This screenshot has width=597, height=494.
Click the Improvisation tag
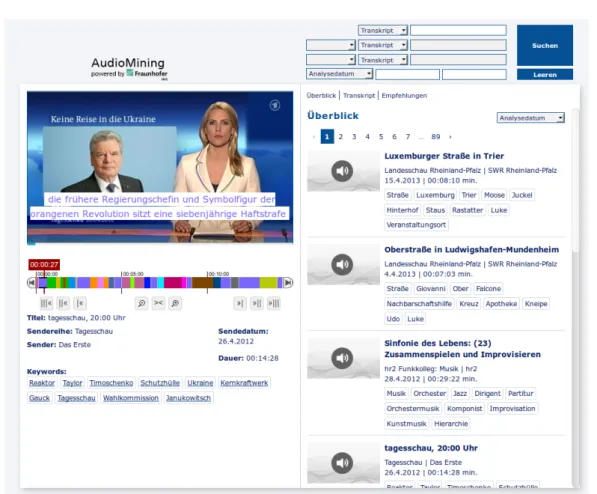tap(512, 409)
